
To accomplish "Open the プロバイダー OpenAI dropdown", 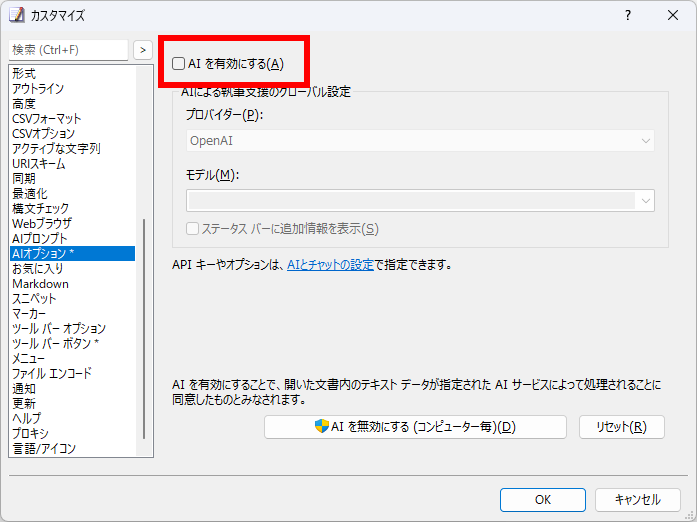I will [420, 141].
